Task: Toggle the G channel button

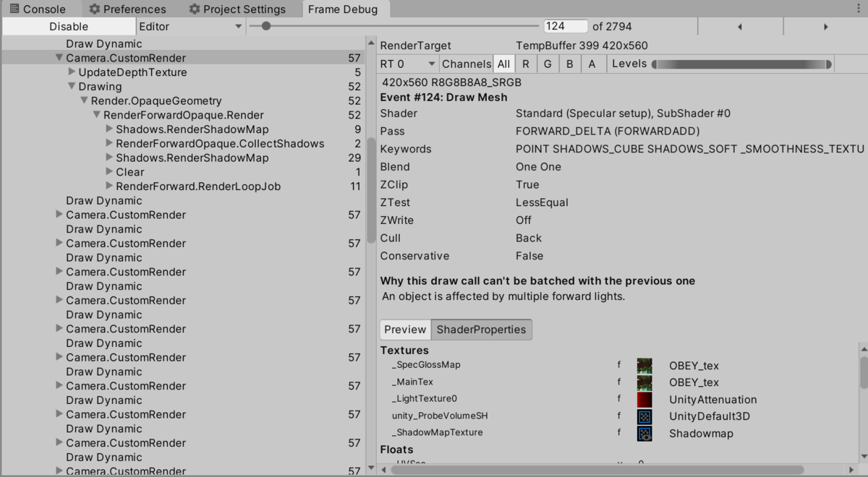Action: pyautogui.click(x=548, y=64)
